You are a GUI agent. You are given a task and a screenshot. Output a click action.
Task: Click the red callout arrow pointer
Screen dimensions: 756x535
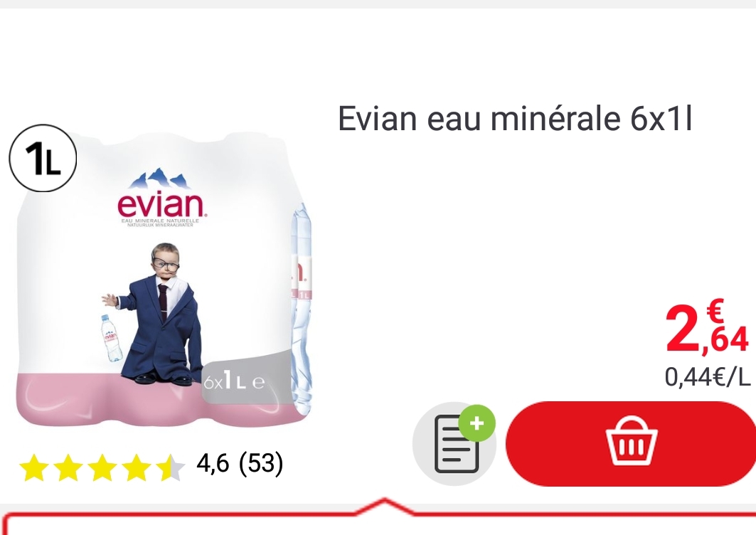coord(384,506)
